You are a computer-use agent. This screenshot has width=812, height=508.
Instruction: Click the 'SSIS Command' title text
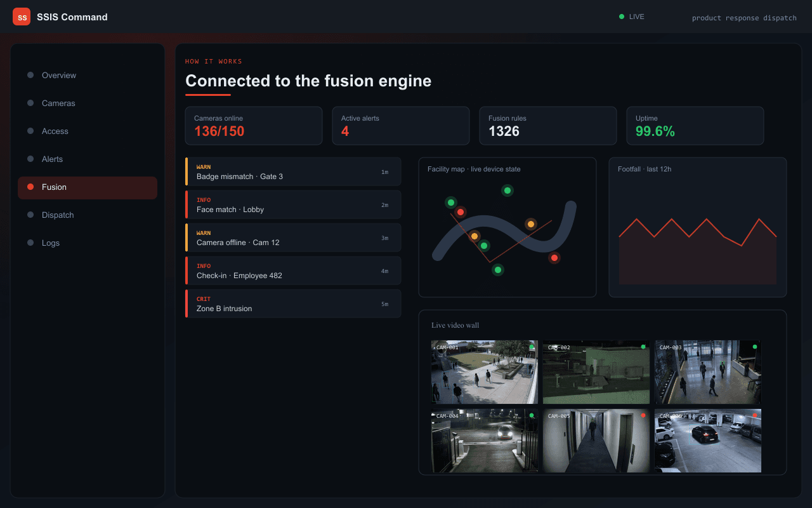coord(72,17)
